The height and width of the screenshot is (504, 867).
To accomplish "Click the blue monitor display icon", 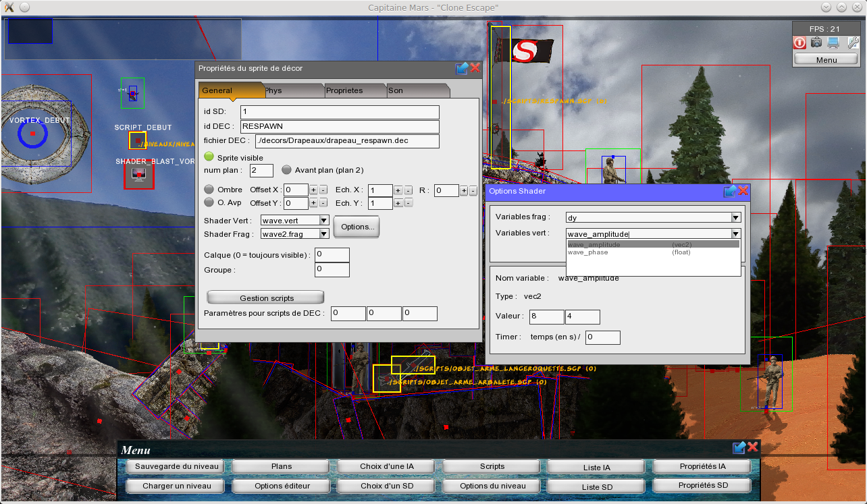I will pyautogui.click(x=833, y=43).
